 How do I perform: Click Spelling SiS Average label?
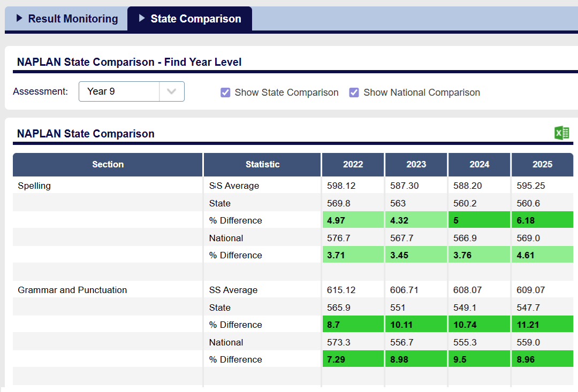point(234,186)
